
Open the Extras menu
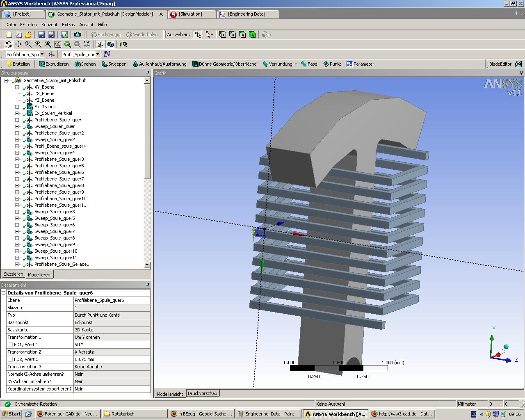pos(68,25)
